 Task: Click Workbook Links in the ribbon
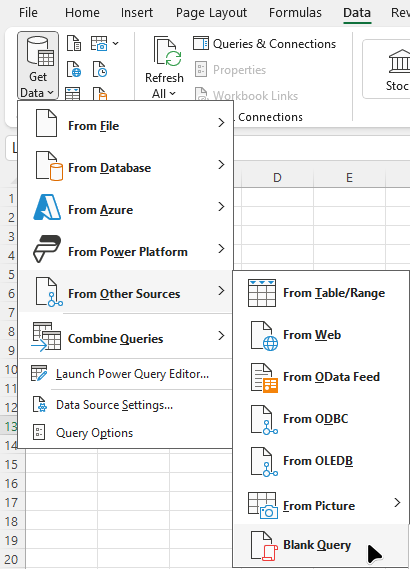coord(246,95)
